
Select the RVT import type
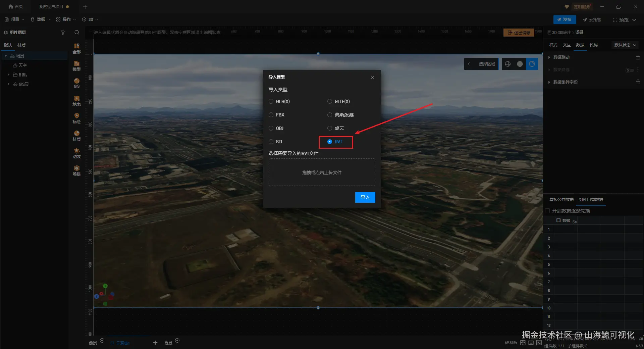[335, 142]
